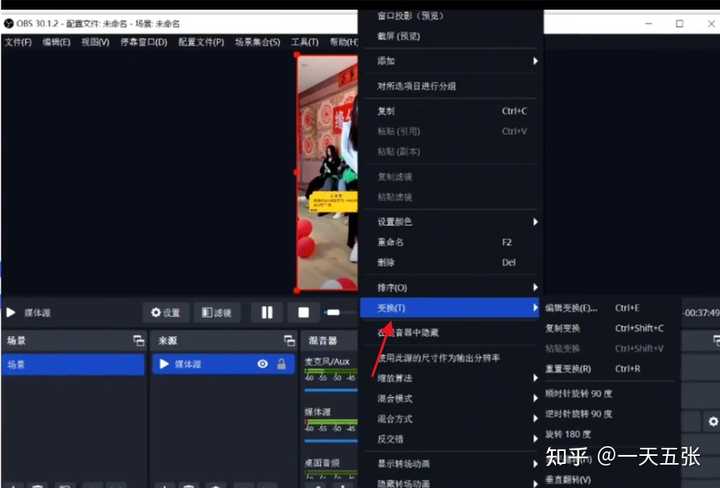Select 对所选项目进行分组 menu entry
This screenshot has height=488, width=720.
pyautogui.click(x=450, y=86)
